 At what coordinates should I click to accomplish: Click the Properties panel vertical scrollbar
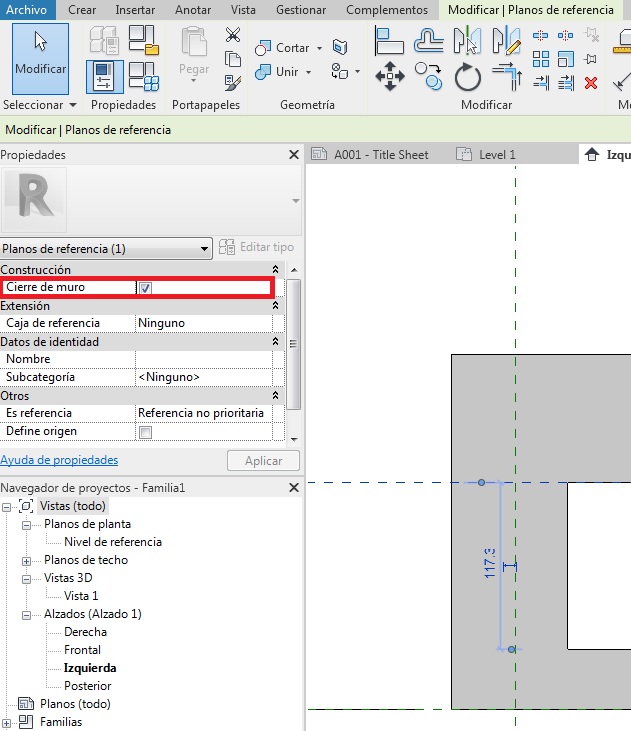tap(293, 344)
